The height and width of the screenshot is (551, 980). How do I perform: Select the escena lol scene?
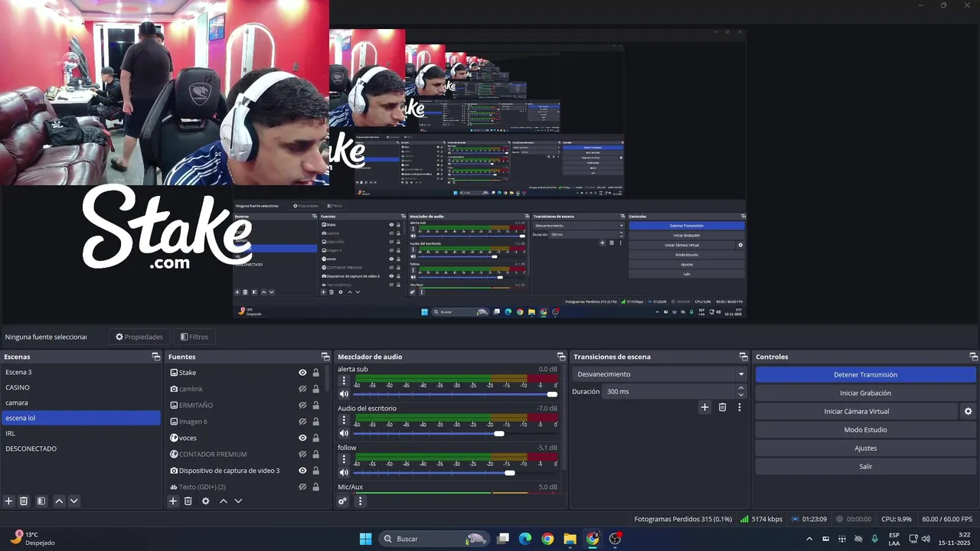click(x=80, y=418)
